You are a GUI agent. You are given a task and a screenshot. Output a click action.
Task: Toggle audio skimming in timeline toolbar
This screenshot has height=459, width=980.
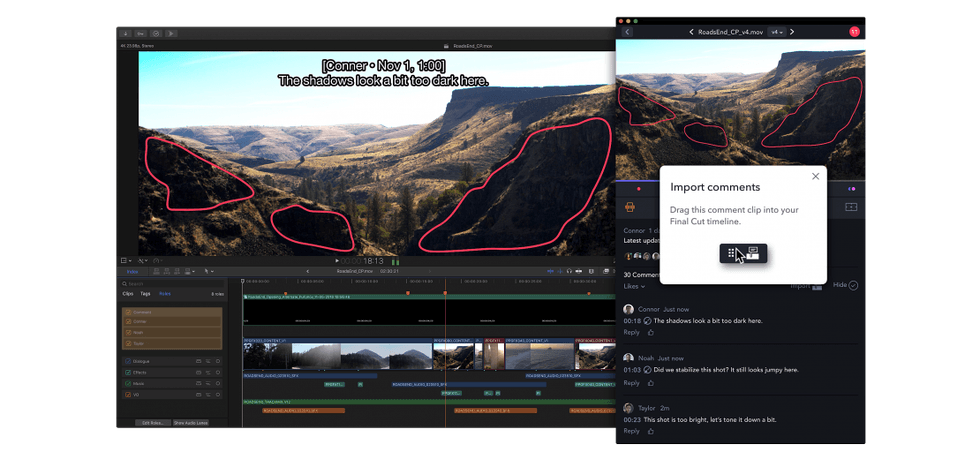tap(559, 271)
